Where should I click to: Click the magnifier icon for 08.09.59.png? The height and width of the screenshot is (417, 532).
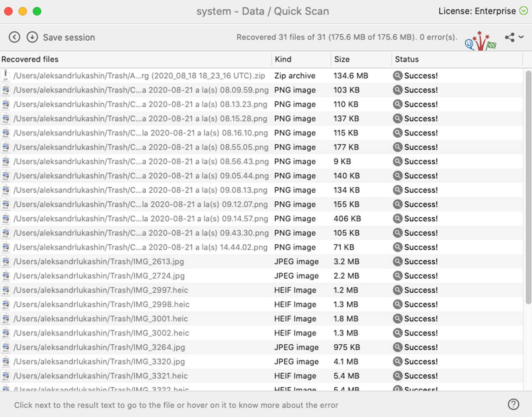coord(397,90)
